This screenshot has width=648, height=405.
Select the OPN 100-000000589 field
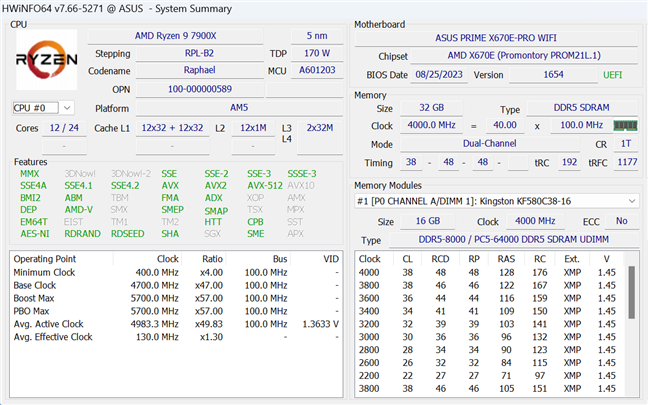tap(200, 89)
